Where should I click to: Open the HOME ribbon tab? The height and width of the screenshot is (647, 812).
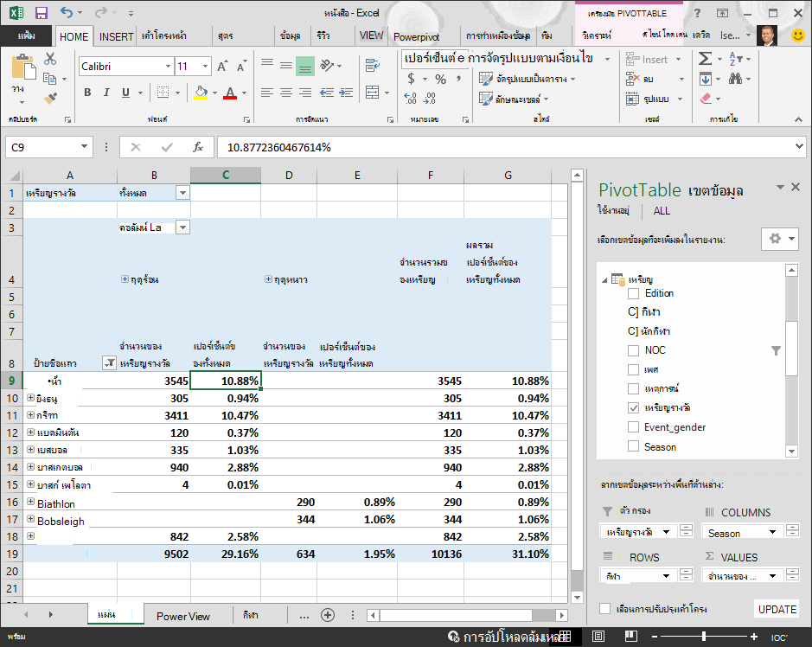coord(74,37)
